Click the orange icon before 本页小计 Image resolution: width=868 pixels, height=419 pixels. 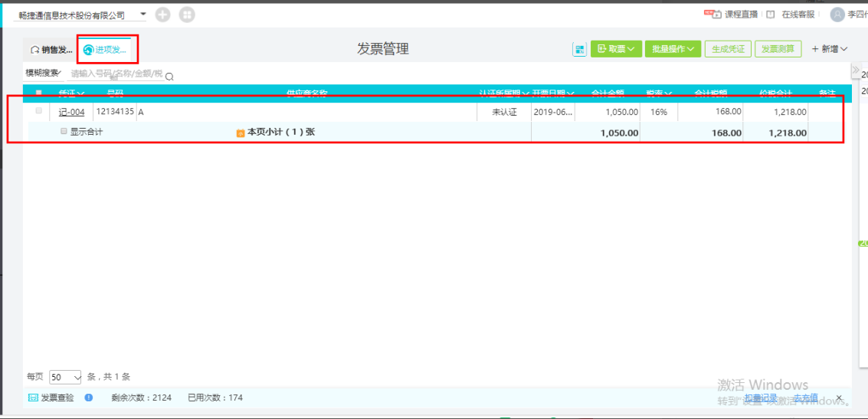241,133
